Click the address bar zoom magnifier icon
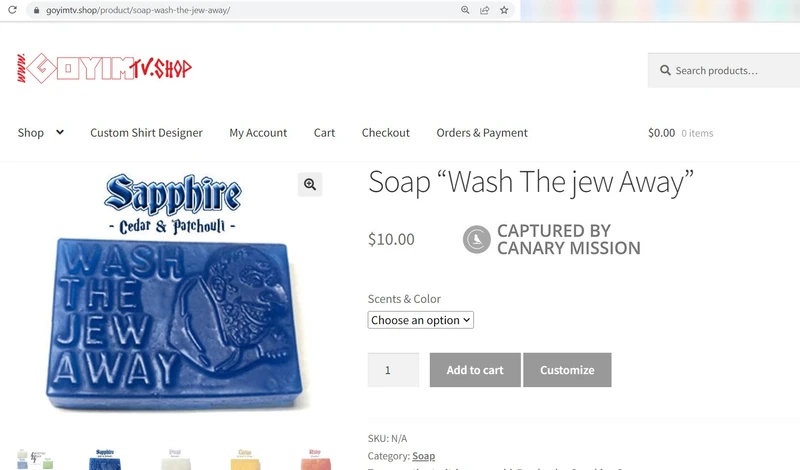800x470 pixels. tap(465, 10)
